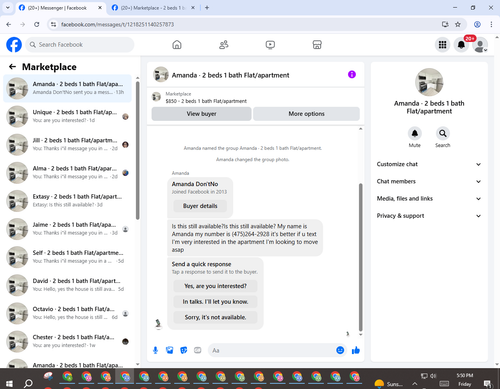Send quick response 'Sorry, it's not available.'
This screenshot has height=389, width=500.
215,317
